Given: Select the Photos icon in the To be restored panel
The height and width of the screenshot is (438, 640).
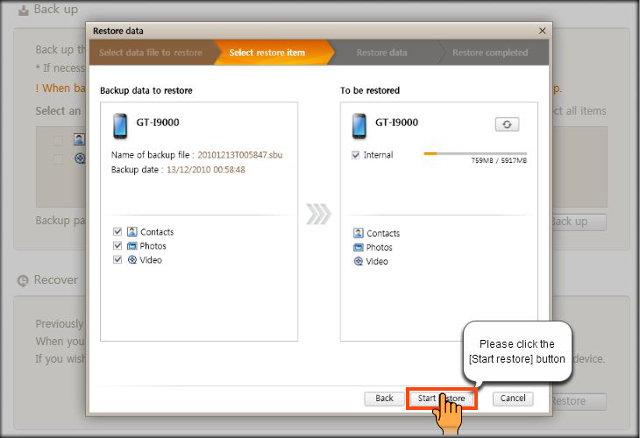Looking at the screenshot, I should point(358,247).
